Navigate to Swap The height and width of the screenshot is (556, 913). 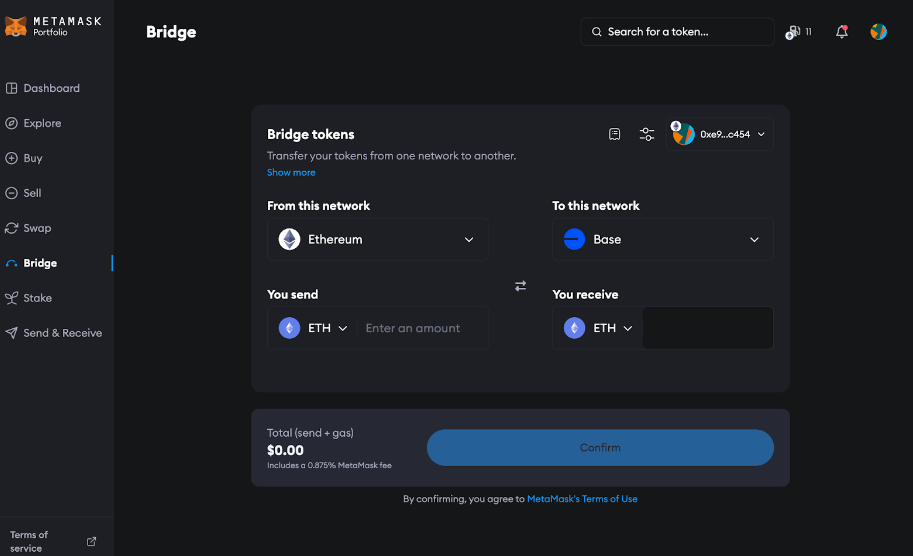(x=37, y=228)
